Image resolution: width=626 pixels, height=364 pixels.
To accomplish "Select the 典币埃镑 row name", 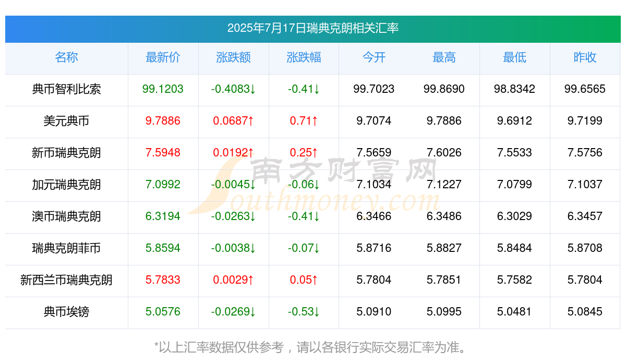I will point(66,312).
